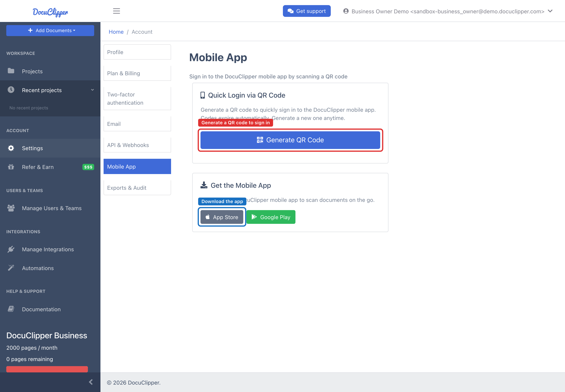Click the 'Mobile App' page heading
The height and width of the screenshot is (392, 565).
pyautogui.click(x=218, y=57)
